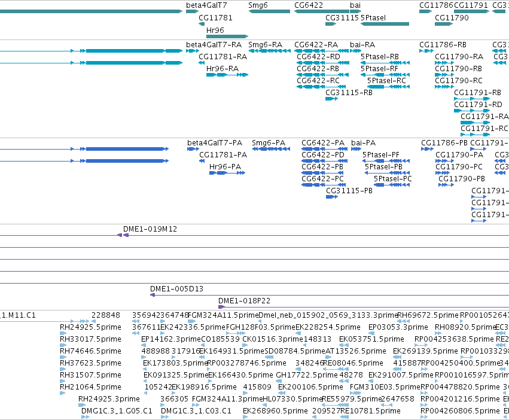Screen dimensions: 509x420
Task: Click the RH24925.3prime EST label
Action: 109,399
